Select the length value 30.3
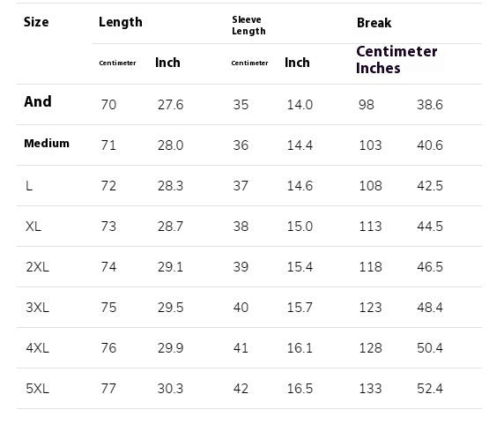504x424 pixels. coord(170,389)
